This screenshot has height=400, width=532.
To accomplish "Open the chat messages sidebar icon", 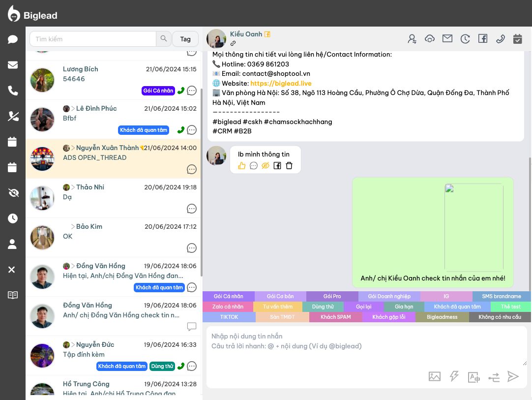I will click(13, 40).
